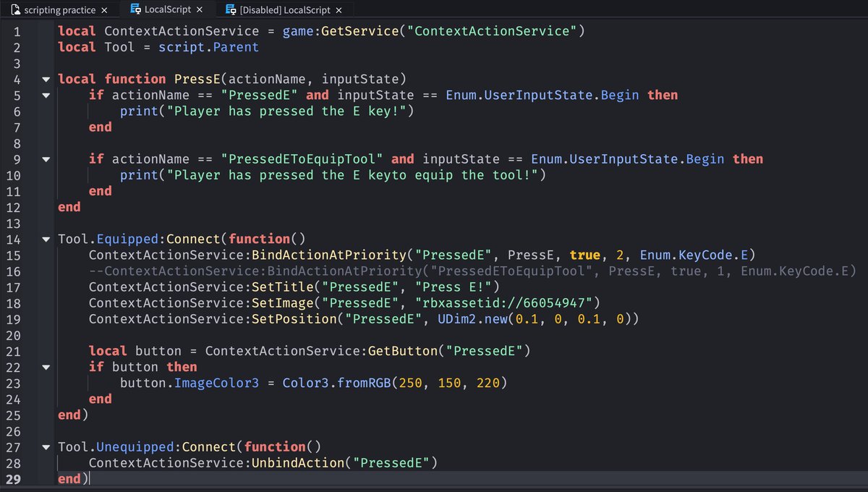This screenshot has height=492, width=868.
Task: Click "UDim2.new" on line 19
Action: tap(472, 318)
